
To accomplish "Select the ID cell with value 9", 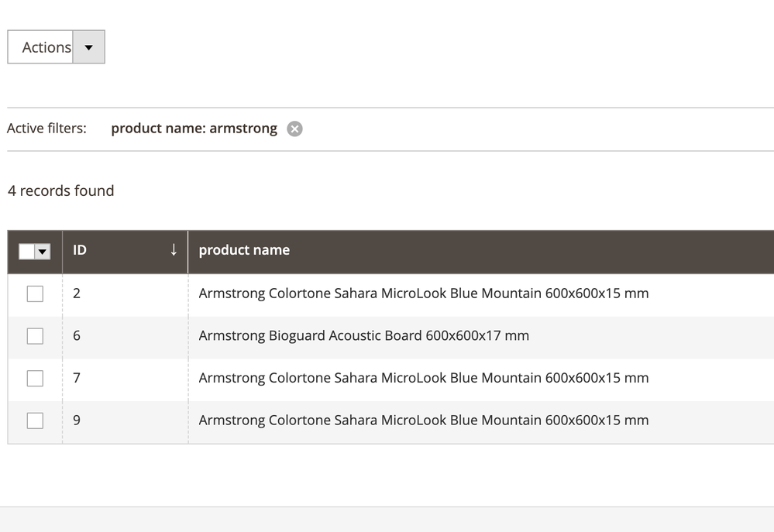I will coord(125,421).
